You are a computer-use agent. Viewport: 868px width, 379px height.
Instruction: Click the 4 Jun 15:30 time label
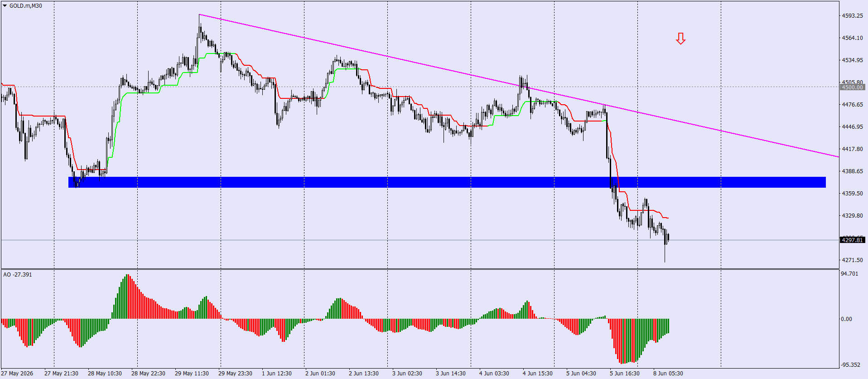click(538, 374)
